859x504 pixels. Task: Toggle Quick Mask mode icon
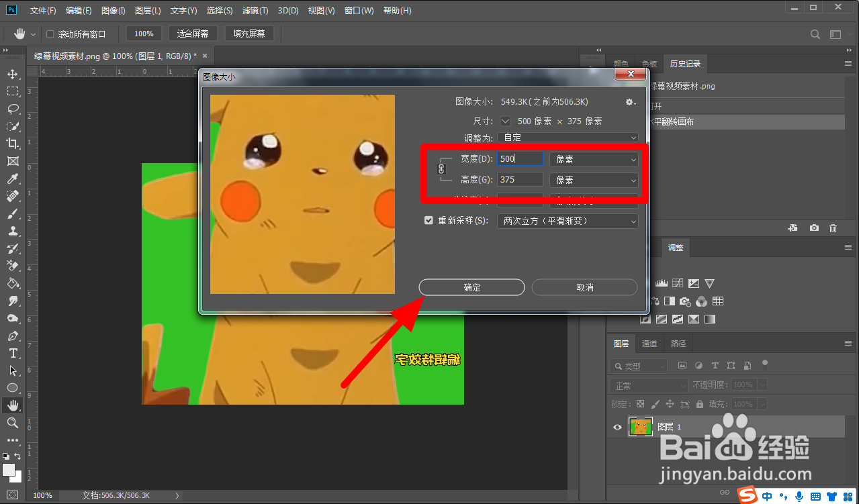(12, 495)
